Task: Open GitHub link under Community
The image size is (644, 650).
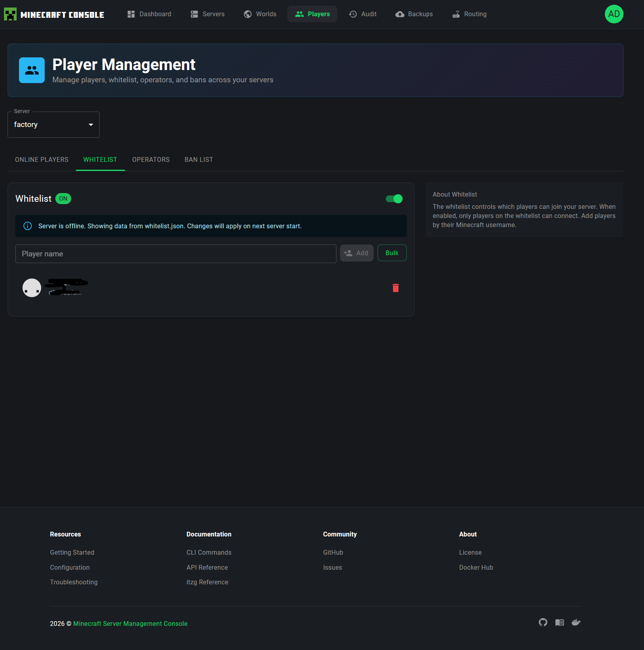Action: tap(333, 552)
